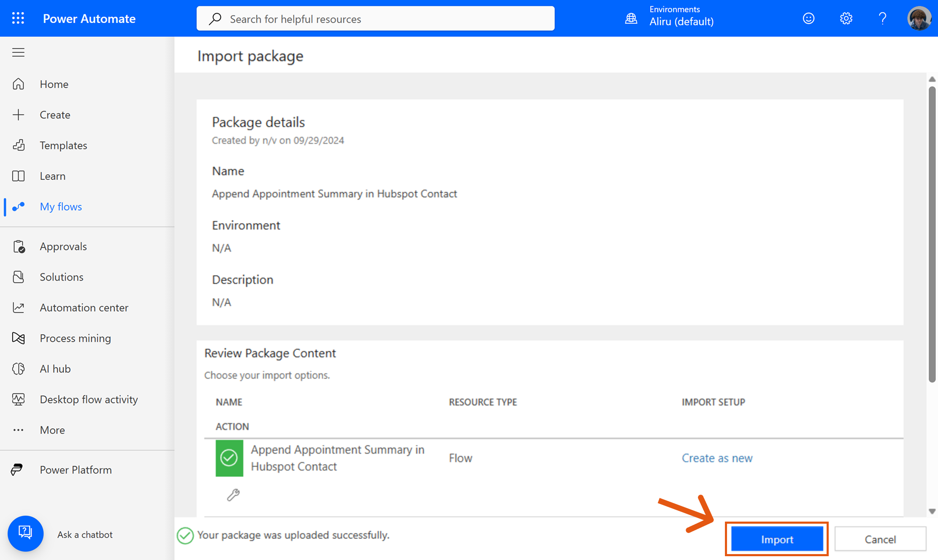The image size is (938, 560).
Task: Click the Create as new link
Action: pos(717,458)
